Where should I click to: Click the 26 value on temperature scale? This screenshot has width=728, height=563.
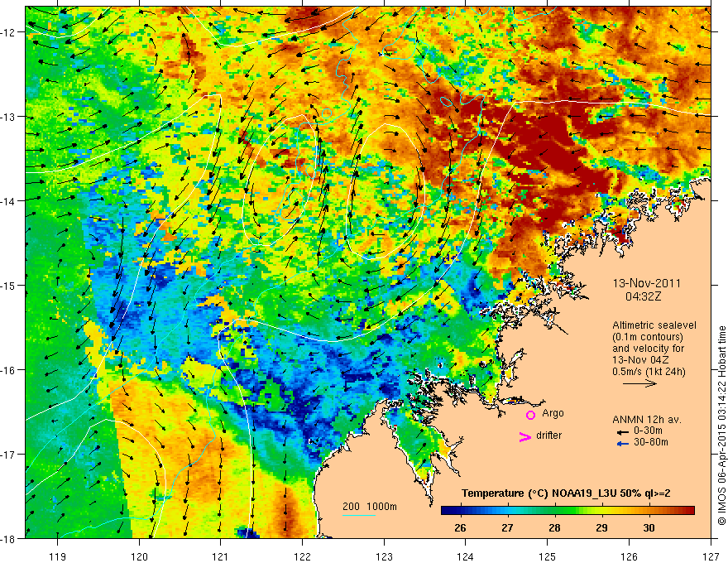coord(460,527)
